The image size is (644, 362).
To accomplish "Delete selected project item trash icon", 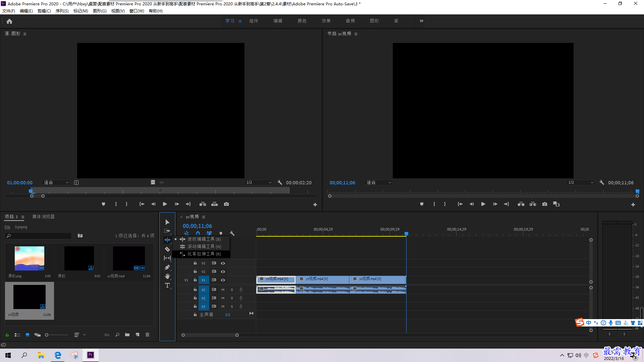I will 147,335.
